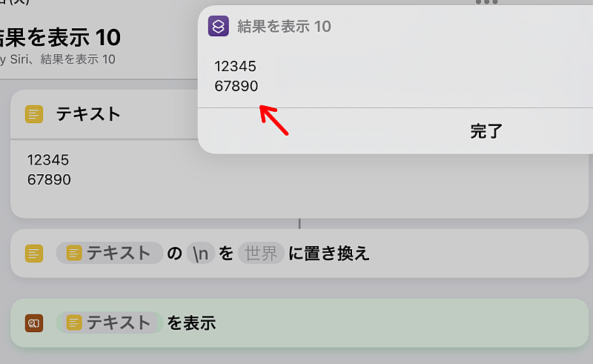593x364 pixels.
Task: Click the connector line between the actions
Action: click(299, 223)
